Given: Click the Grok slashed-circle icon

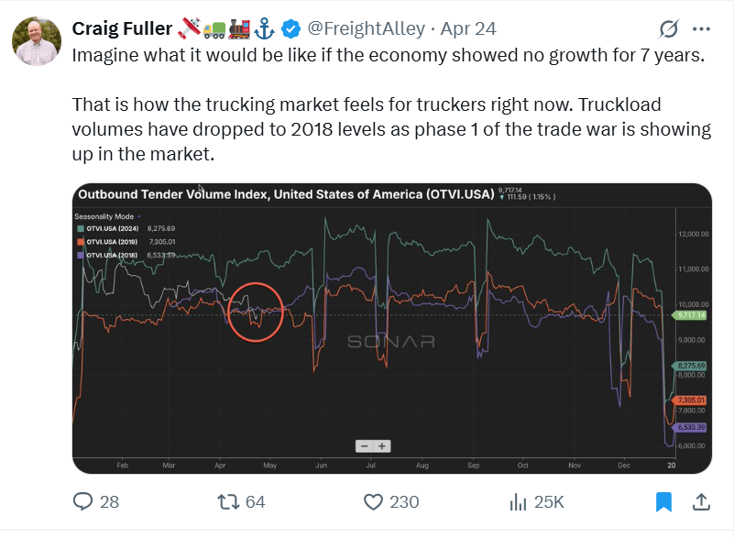Looking at the screenshot, I should (x=669, y=29).
